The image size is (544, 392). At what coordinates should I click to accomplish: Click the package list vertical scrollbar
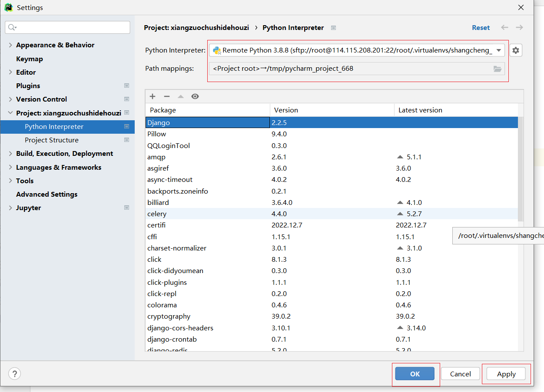coord(521,169)
